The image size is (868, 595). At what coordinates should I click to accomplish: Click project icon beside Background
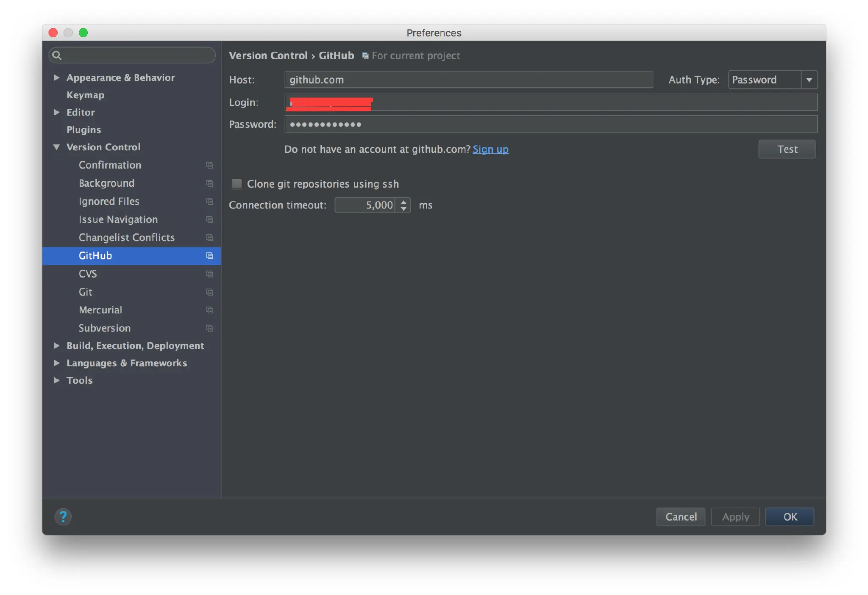coord(209,183)
